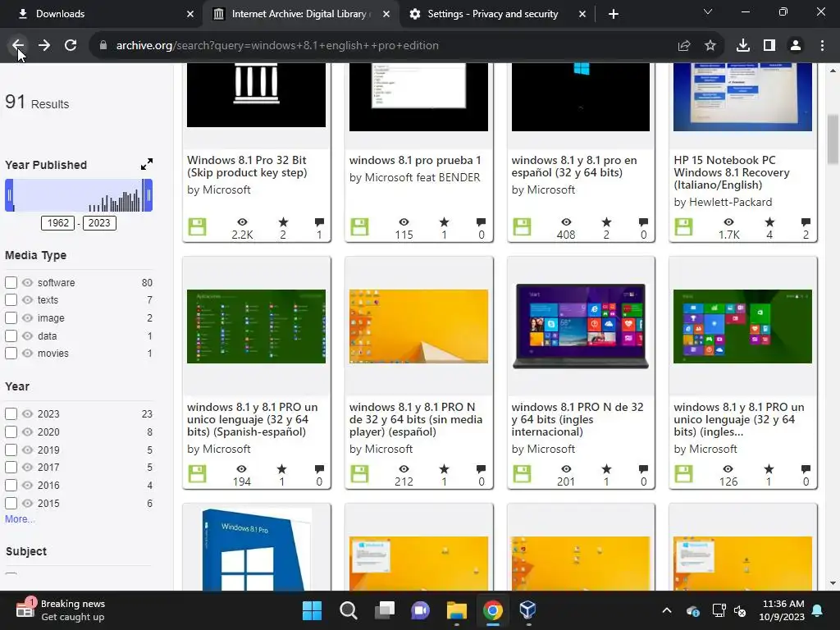
Task: Open windows 8.1 pro prueba 1 item
Action: [x=415, y=160]
